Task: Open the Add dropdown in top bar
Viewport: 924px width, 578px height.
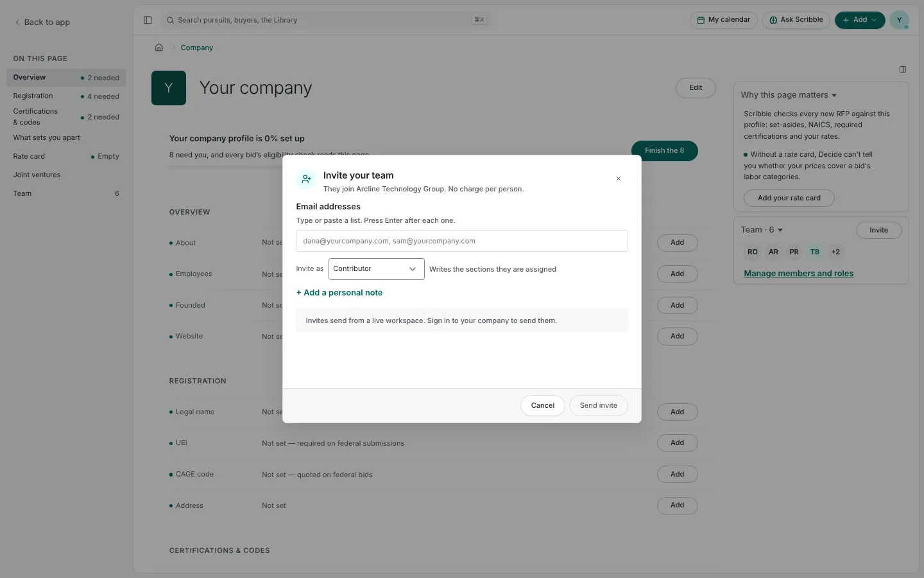Action: (860, 20)
